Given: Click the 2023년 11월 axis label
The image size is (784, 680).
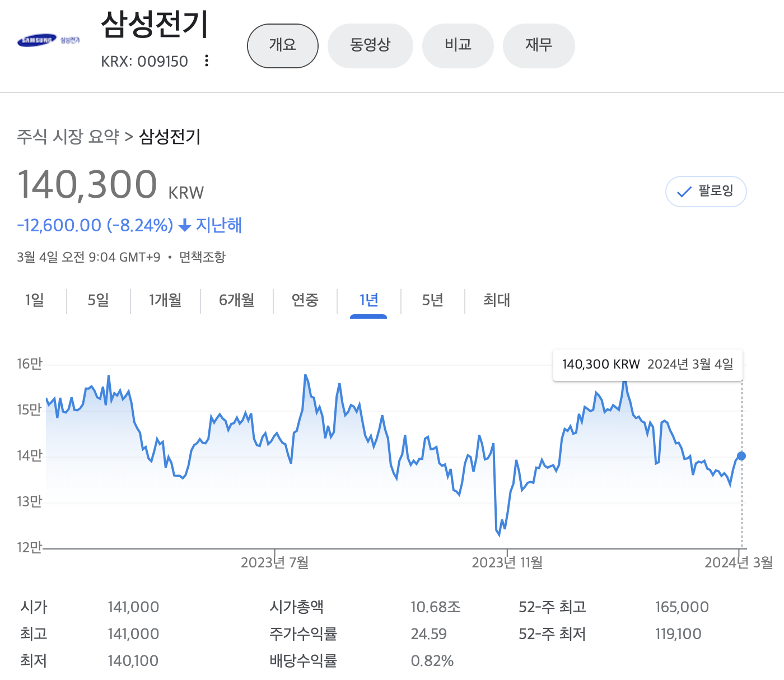Looking at the screenshot, I should click(x=507, y=562).
